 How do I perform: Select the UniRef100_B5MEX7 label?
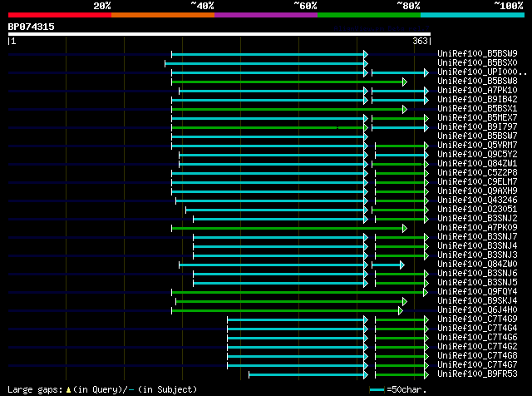click(x=477, y=118)
